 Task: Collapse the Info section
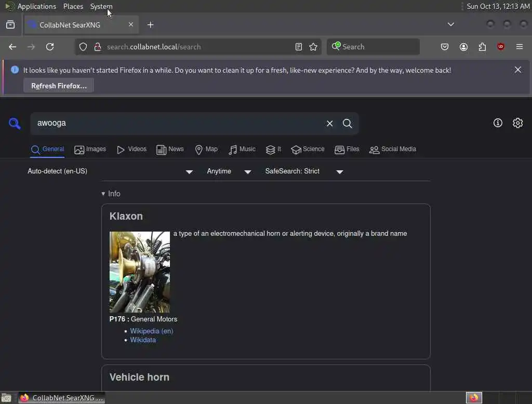click(111, 194)
